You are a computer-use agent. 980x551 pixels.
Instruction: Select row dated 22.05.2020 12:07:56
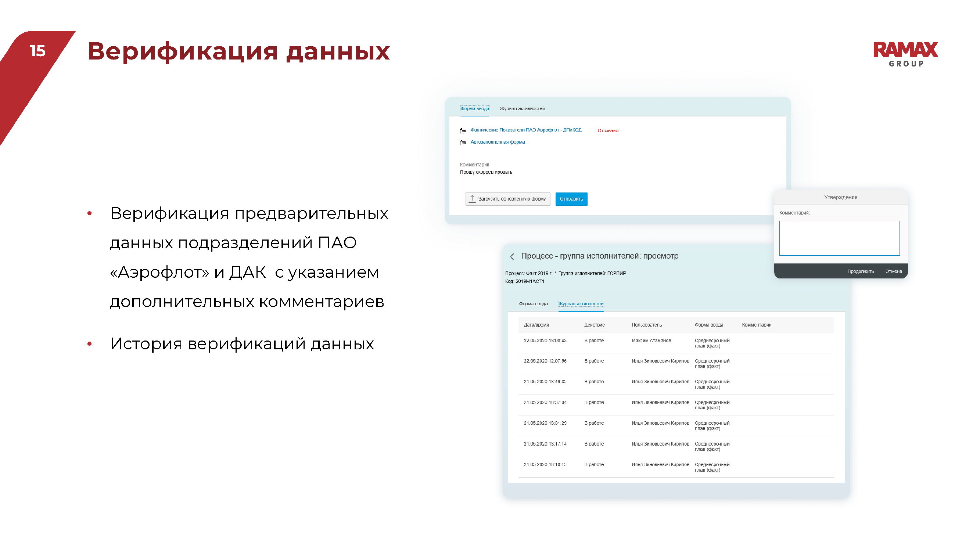click(x=676, y=364)
